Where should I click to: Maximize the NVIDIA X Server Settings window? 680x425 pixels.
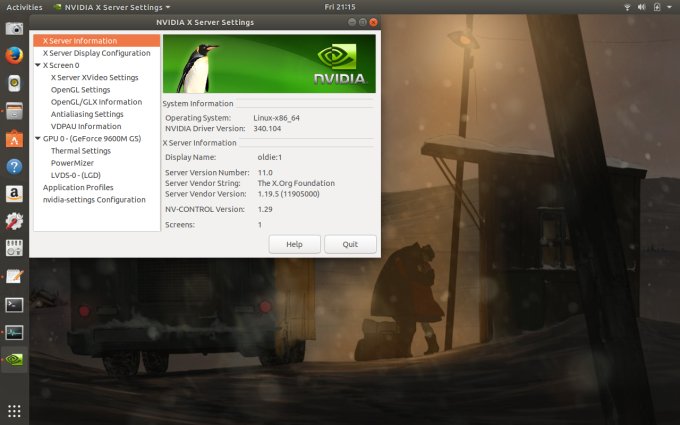(x=363, y=22)
